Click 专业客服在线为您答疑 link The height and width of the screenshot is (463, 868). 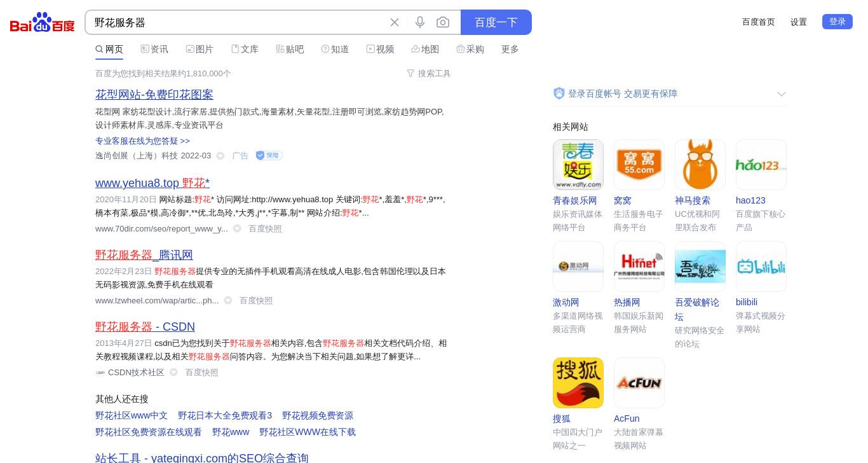[x=142, y=141]
